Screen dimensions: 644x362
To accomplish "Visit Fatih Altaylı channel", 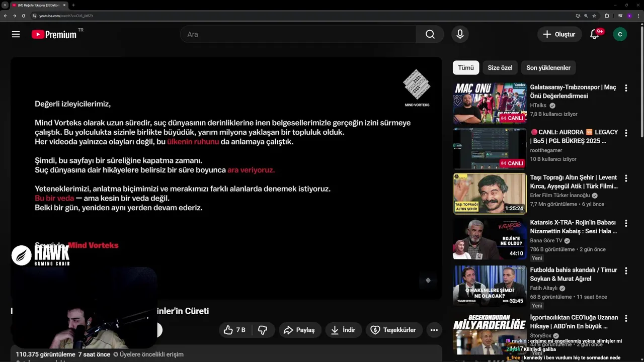I will pyautogui.click(x=543, y=289).
